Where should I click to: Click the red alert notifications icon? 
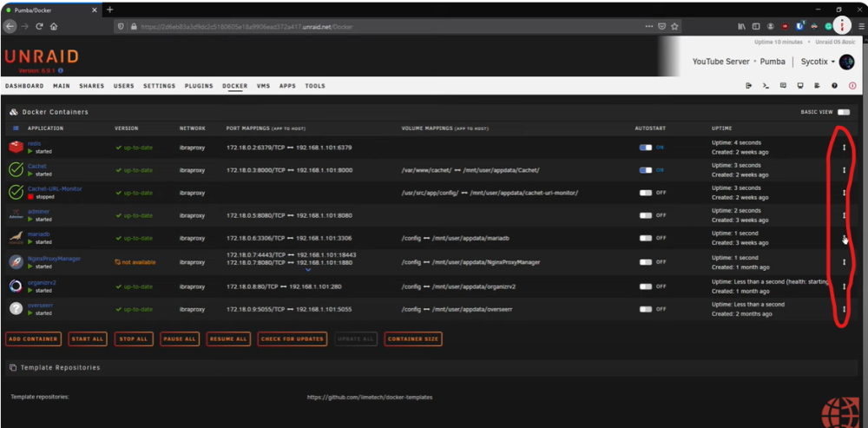852,86
